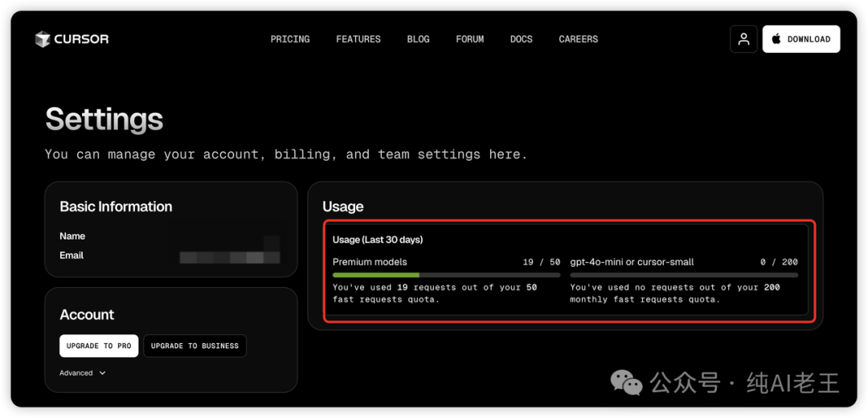
Task: Click 'You've used 19 requests' description
Action: coord(435,293)
